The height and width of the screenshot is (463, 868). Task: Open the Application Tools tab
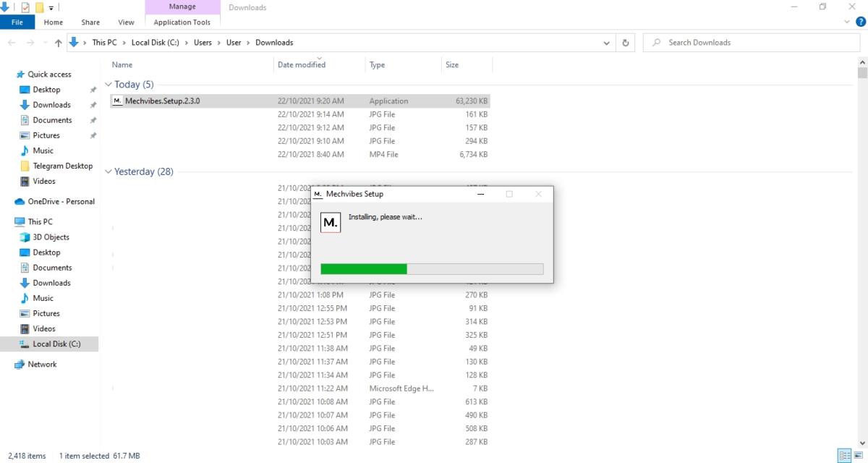coord(182,22)
